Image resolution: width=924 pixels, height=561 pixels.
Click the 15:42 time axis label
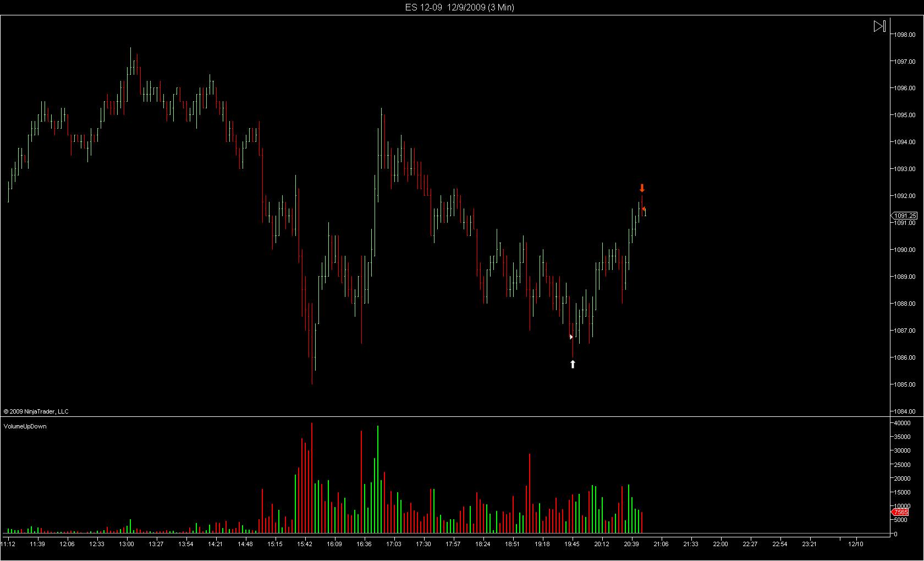click(305, 544)
